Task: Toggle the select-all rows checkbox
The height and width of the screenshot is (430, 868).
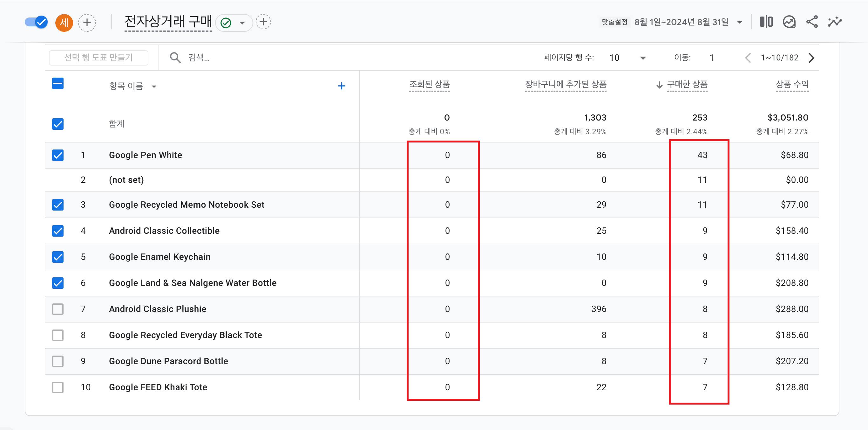Action: coord(58,83)
